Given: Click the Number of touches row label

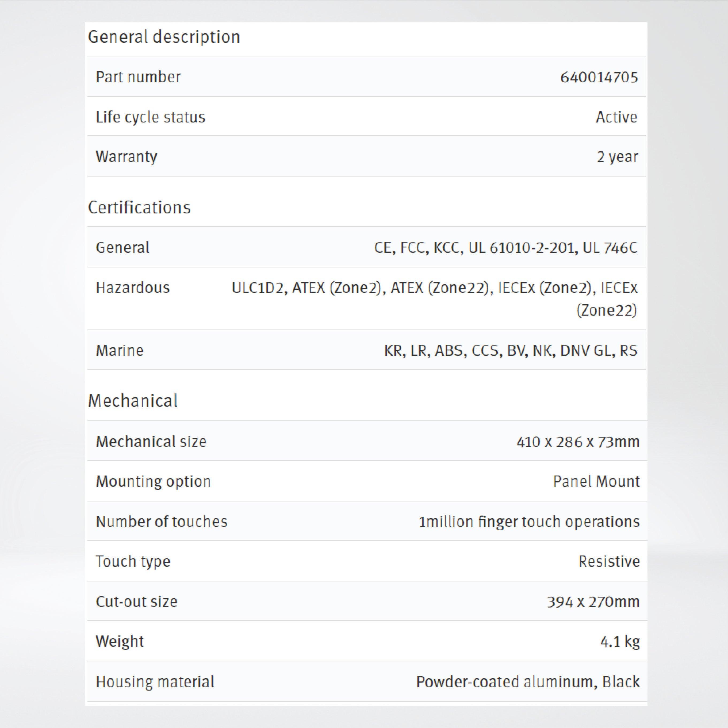Looking at the screenshot, I should pos(162,522).
